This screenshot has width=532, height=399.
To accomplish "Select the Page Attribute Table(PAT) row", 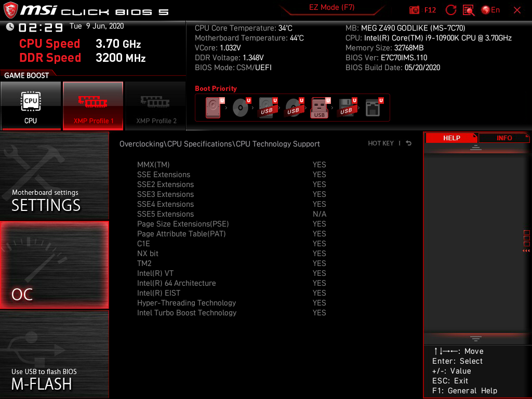I will click(231, 233).
